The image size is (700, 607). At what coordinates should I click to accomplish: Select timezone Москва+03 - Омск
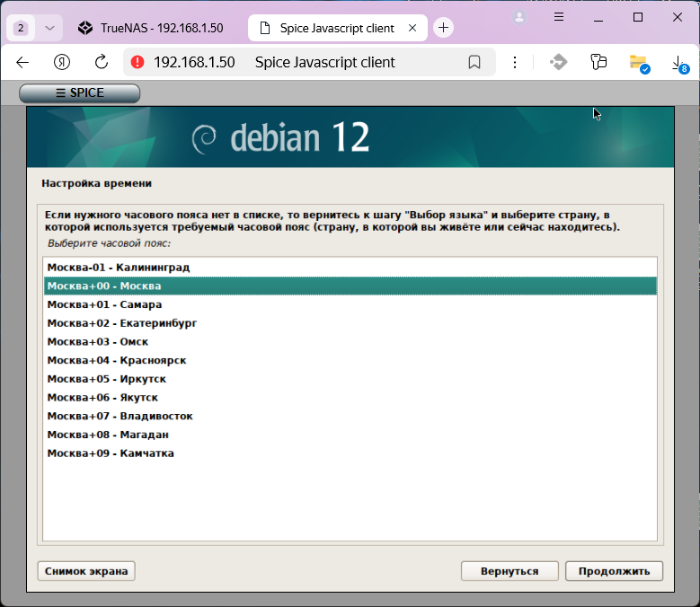(350, 341)
